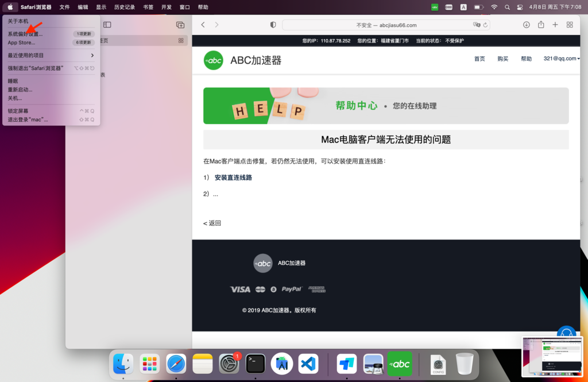Open the 321@qq.com account dropdown

562,59
